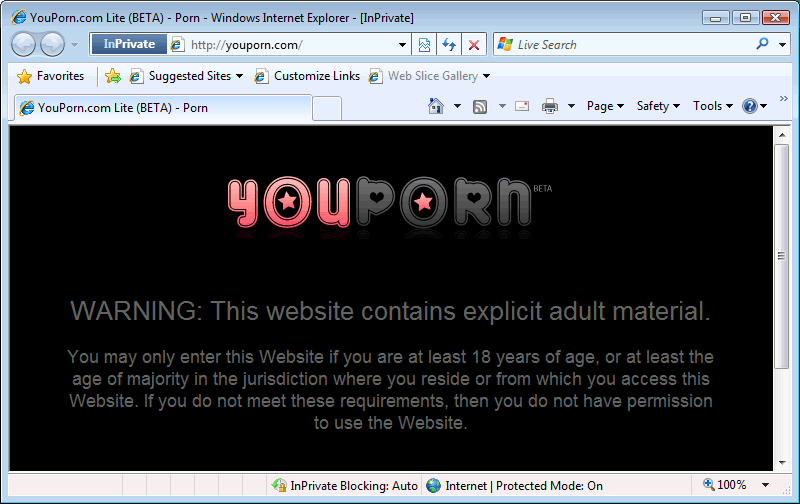This screenshot has width=800, height=504.
Task: Click the 100% zoom level button
Action: pyautogui.click(x=724, y=485)
